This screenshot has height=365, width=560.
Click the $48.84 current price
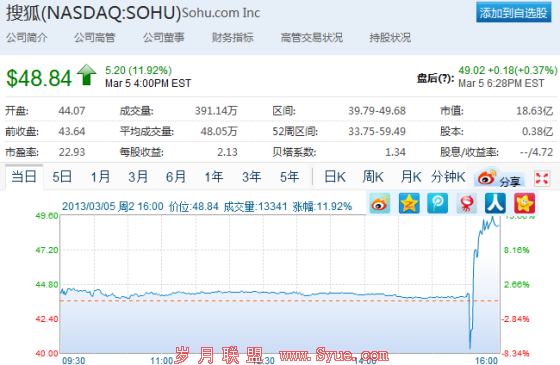click(x=39, y=78)
